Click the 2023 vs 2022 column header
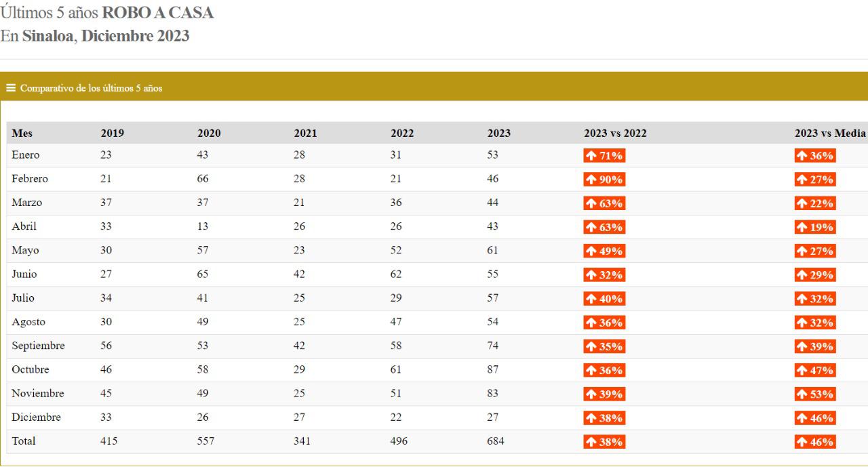The height and width of the screenshot is (469, 868). pyautogui.click(x=615, y=134)
